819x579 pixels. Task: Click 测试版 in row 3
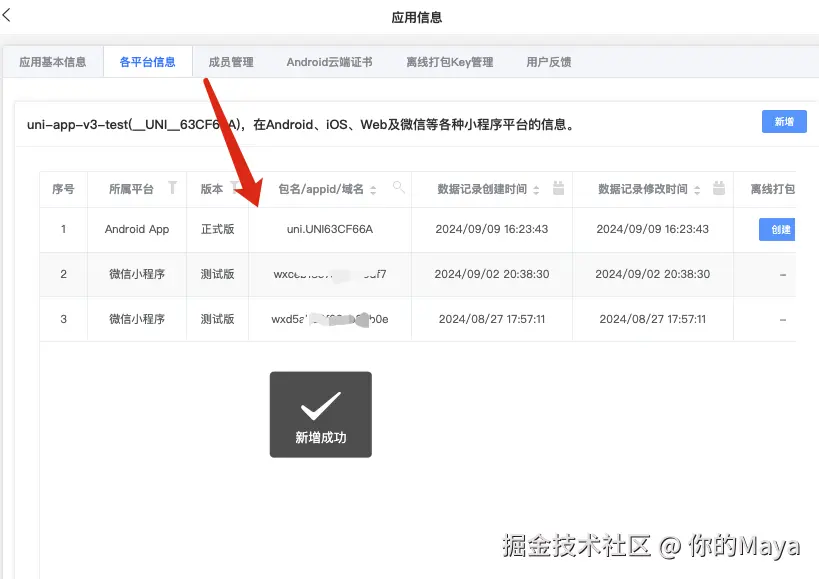click(217, 319)
